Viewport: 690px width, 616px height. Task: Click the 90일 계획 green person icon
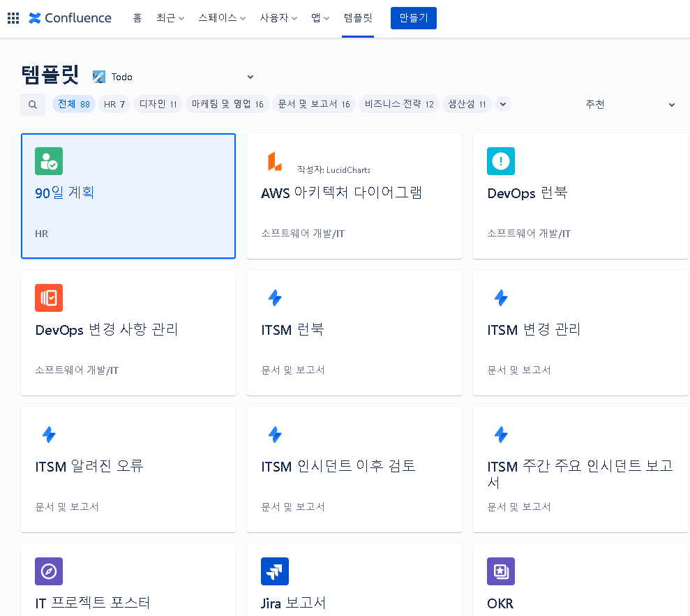49,161
